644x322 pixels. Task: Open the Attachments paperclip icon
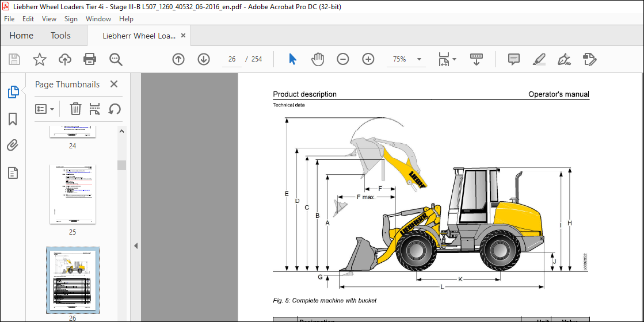pos(13,145)
